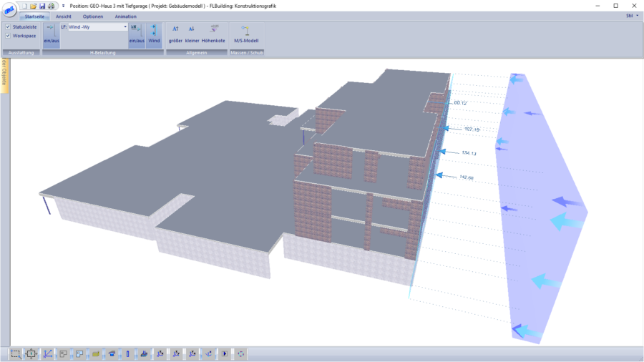Click the save icon in quick access toolbar
This screenshot has width=644, height=362.
(42, 6)
